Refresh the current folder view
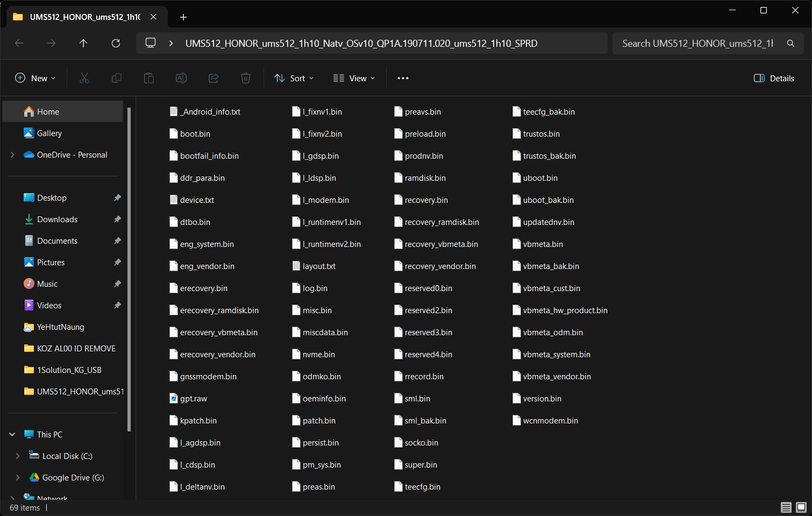 pos(116,43)
